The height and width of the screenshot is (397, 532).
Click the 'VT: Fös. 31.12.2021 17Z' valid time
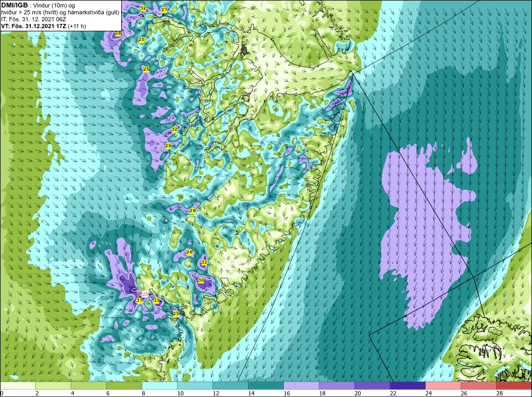(34, 26)
